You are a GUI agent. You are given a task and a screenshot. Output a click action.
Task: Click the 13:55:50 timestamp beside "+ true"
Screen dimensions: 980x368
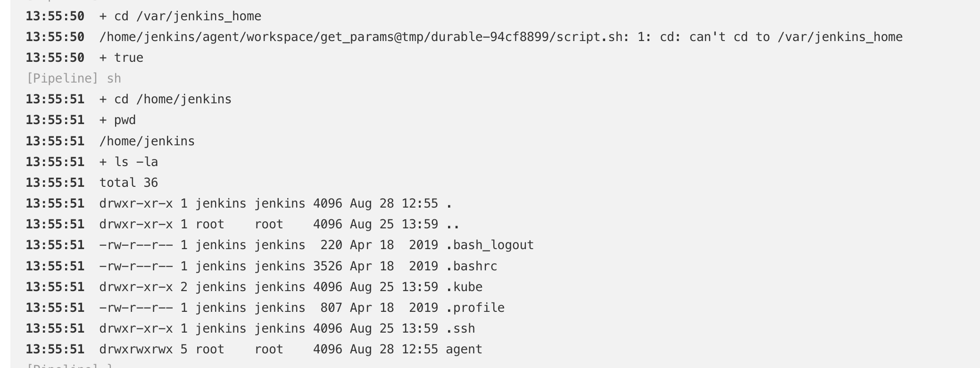pos(55,58)
